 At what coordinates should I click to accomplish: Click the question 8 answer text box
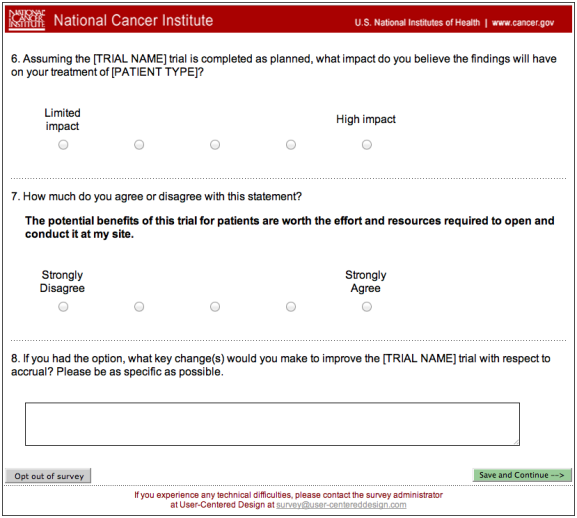click(272, 424)
